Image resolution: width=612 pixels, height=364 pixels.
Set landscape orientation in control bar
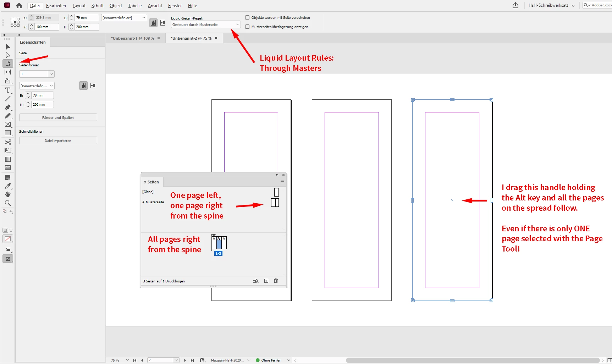point(162,23)
